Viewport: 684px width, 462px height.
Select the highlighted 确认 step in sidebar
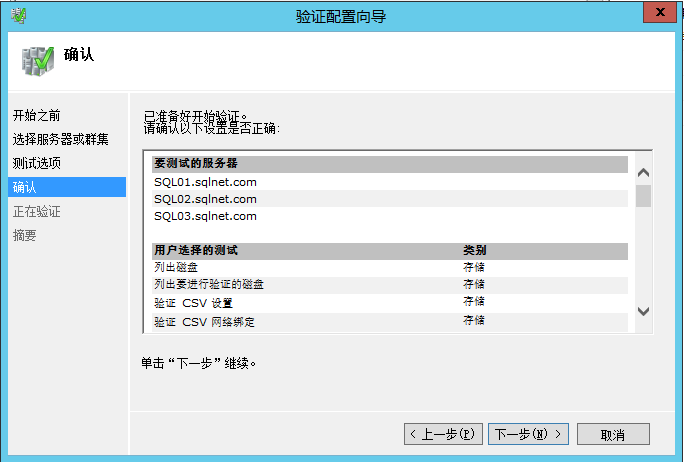pos(67,187)
